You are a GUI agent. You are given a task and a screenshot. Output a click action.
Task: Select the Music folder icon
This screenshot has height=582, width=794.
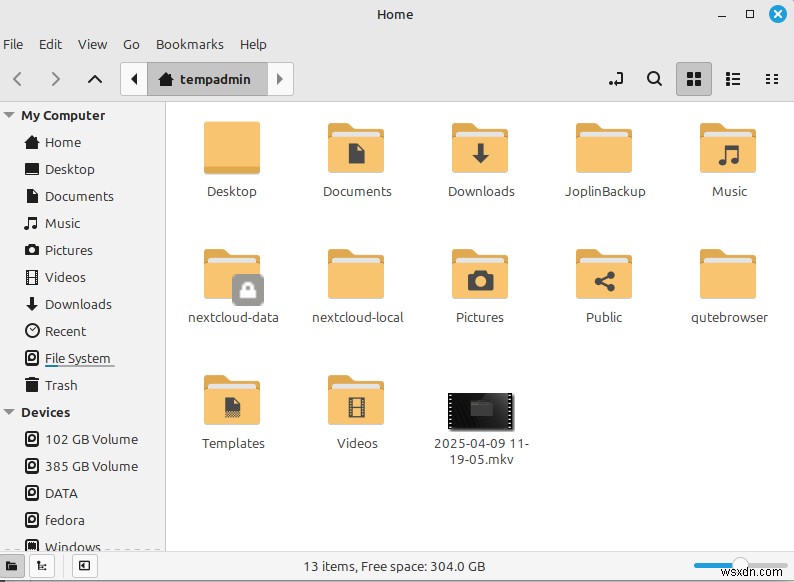pyautogui.click(x=728, y=148)
